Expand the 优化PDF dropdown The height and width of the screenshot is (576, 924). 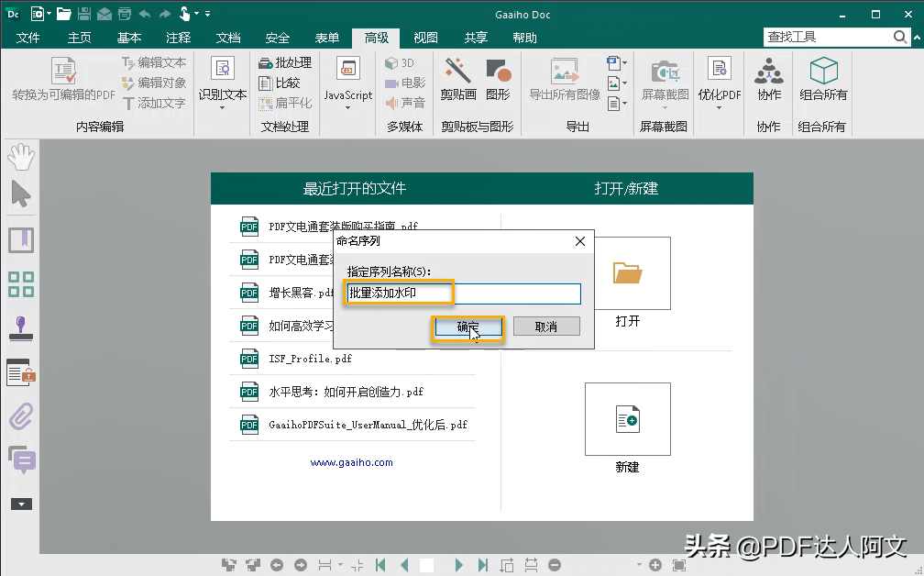pos(719,108)
